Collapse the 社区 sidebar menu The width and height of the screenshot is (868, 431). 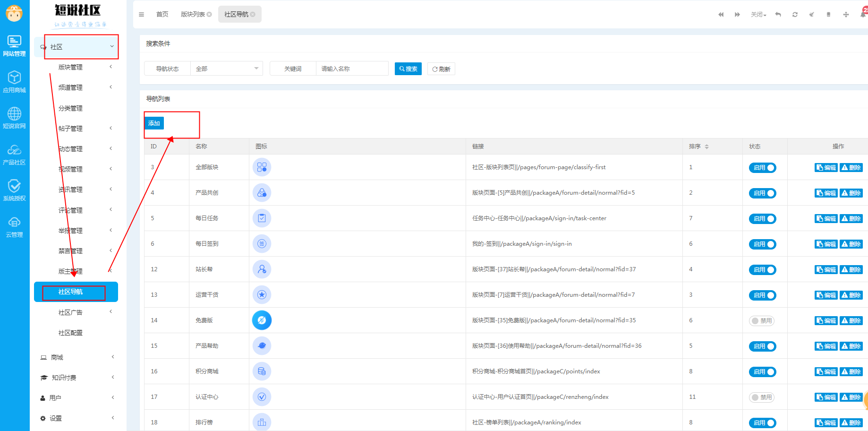pyautogui.click(x=76, y=47)
